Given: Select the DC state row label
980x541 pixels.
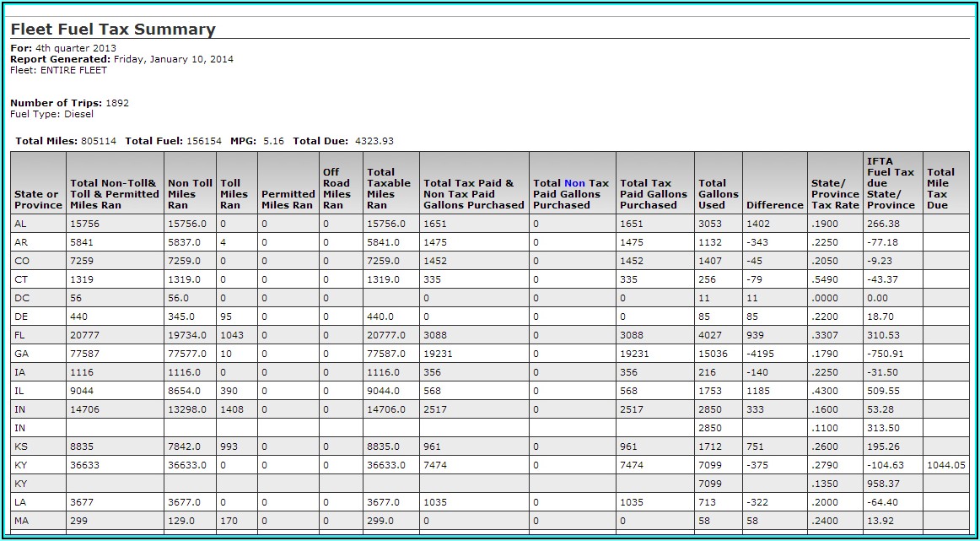Looking at the screenshot, I should pyautogui.click(x=22, y=298).
